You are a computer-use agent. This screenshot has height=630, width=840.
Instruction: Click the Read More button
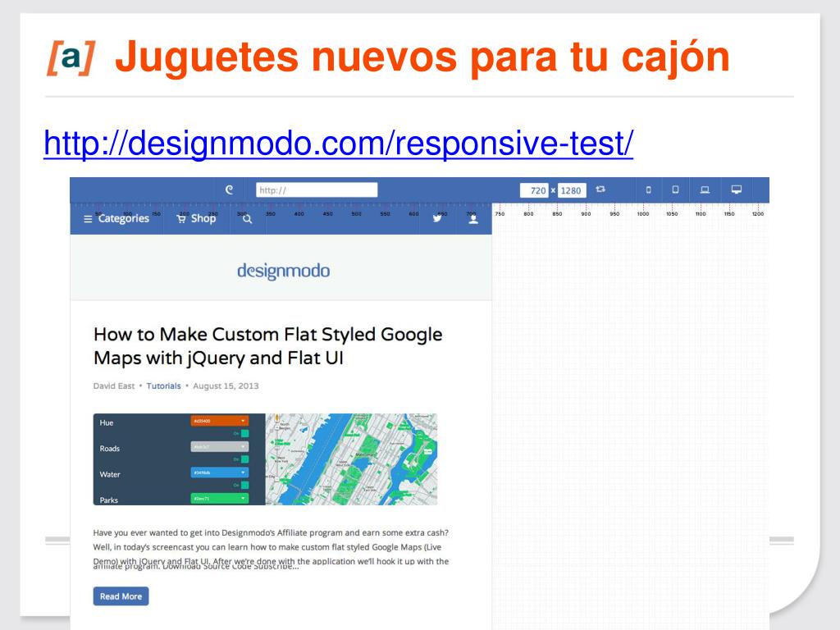click(x=121, y=596)
